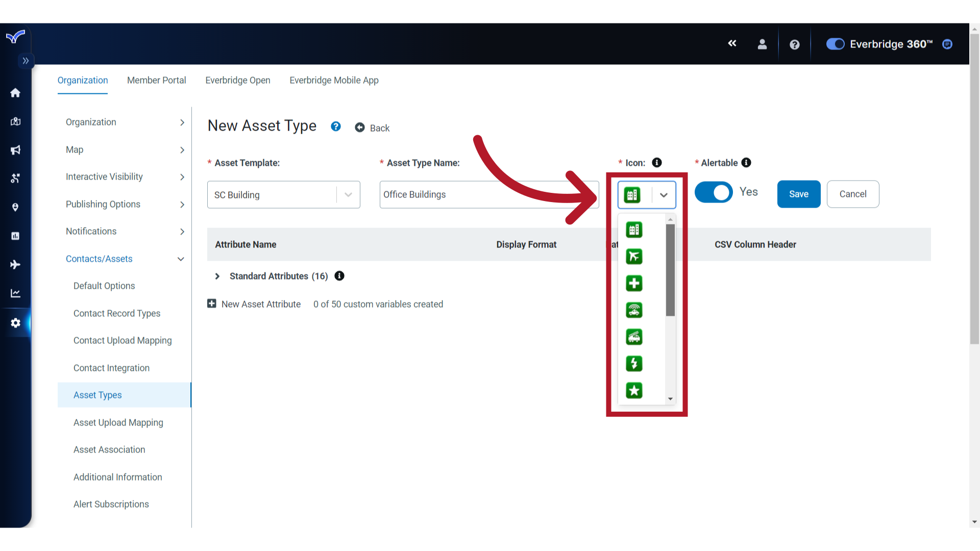980x551 pixels.
Task: Select Asset Types in side menu
Action: click(x=124, y=395)
